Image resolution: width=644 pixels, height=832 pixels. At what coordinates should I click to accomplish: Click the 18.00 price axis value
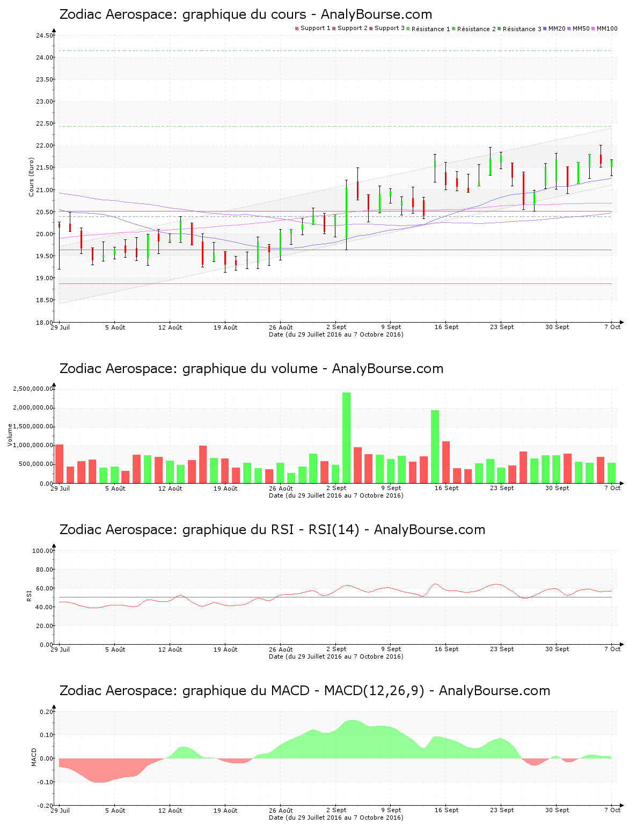[44, 322]
